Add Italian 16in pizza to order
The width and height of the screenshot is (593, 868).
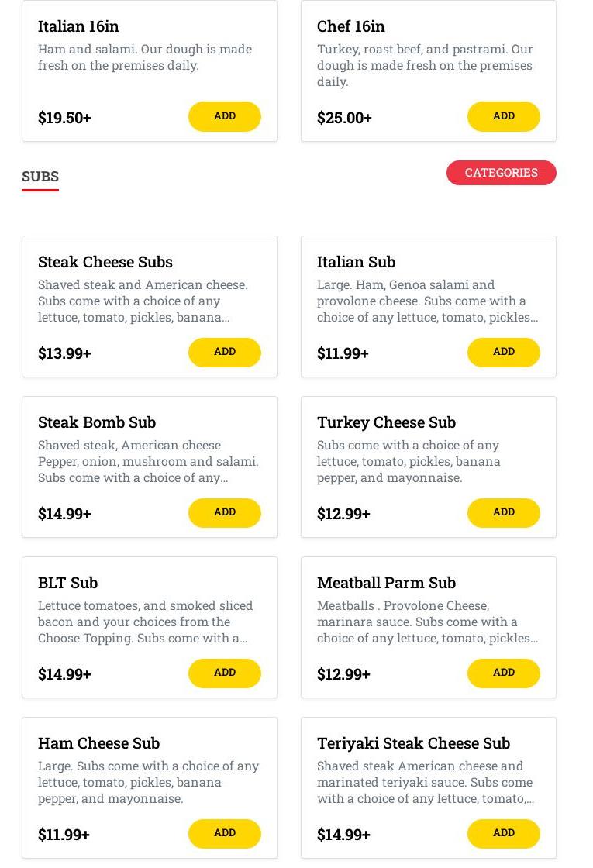pos(224,116)
